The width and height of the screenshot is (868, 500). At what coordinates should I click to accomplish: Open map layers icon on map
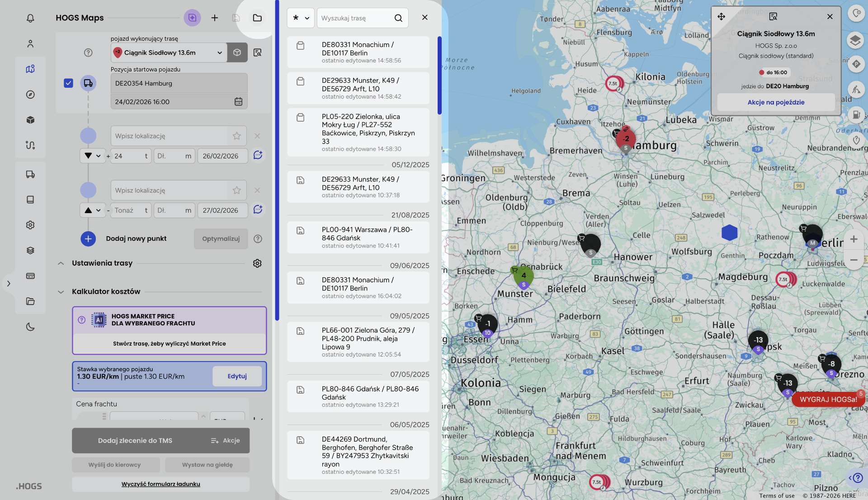[855, 41]
